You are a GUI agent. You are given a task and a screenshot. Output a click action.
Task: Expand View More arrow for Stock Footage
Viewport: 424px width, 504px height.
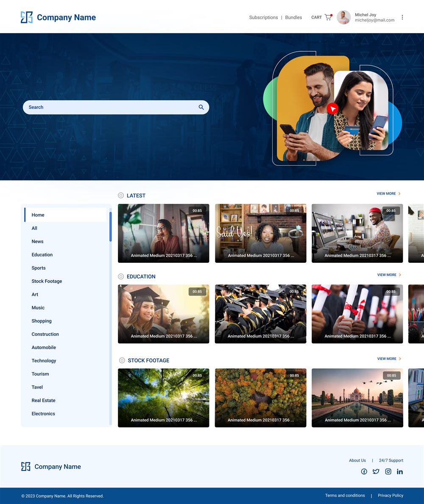400,359
